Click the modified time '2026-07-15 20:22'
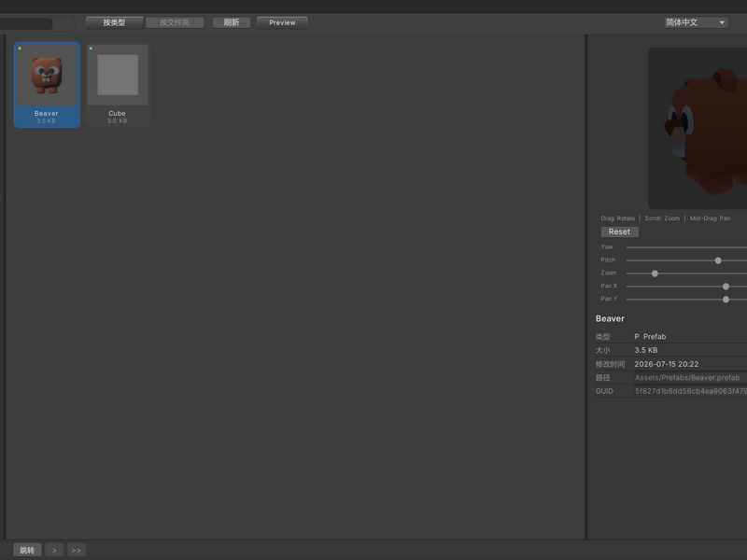747x560 pixels. coord(667,364)
